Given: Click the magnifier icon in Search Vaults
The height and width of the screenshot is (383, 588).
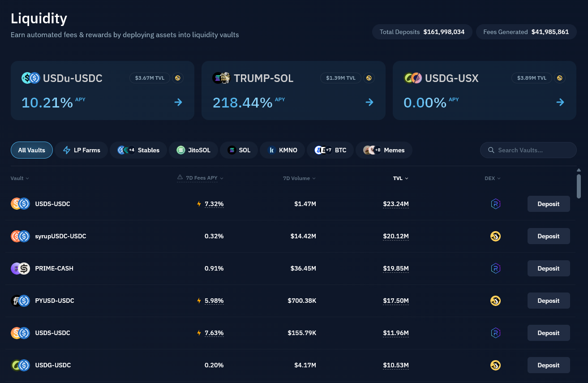Looking at the screenshot, I should 491,150.
